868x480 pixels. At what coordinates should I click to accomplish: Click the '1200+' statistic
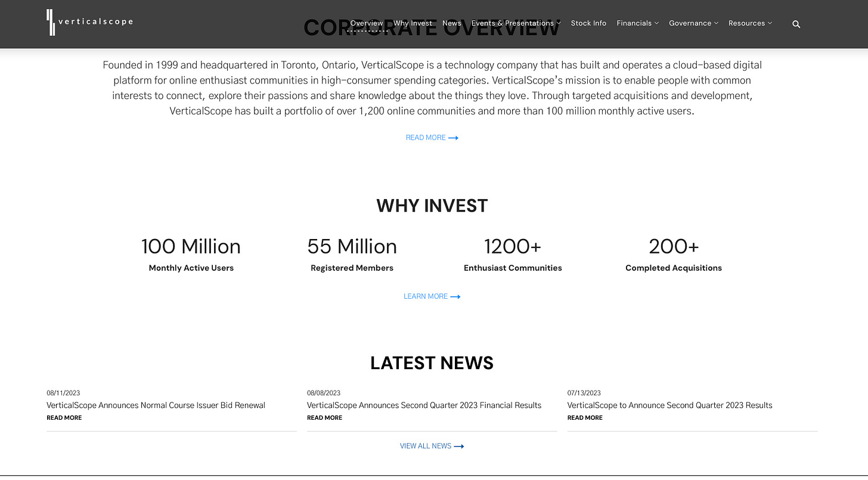pos(513,246)
